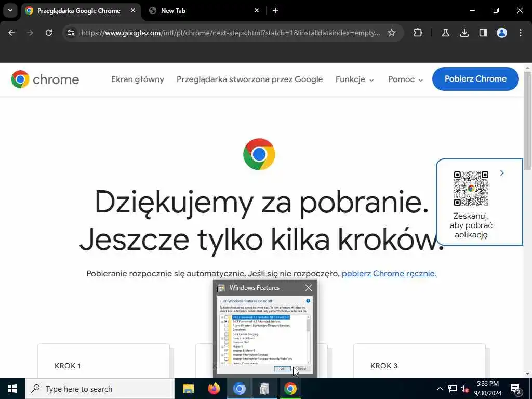Viewport: 532px width, 399px height.
Task: Open Chrome Labs flask icon
Action: (x=445, y=33)
